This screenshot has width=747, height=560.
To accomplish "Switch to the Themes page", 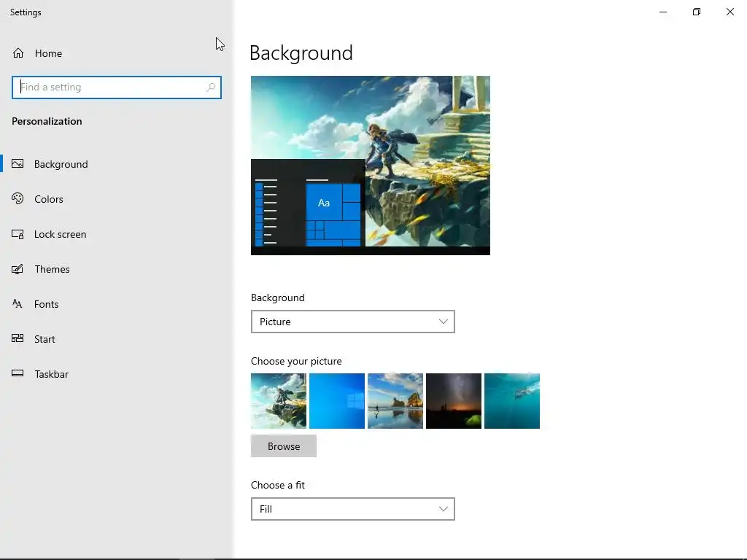I will click(x=116, y=269).
